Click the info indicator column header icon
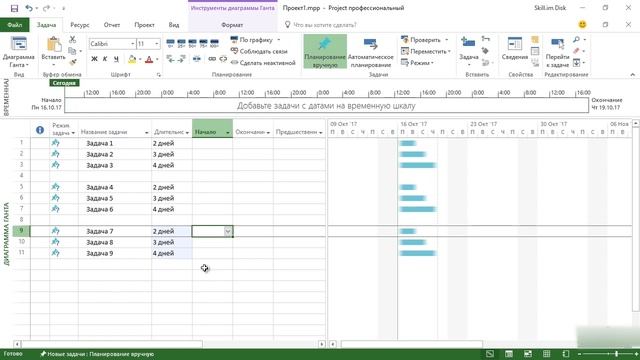640x360 pixels. pos(40,130)
